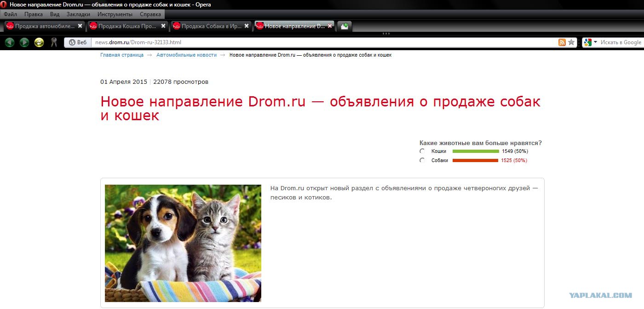Click the red article headline

(x=320, y=108)
